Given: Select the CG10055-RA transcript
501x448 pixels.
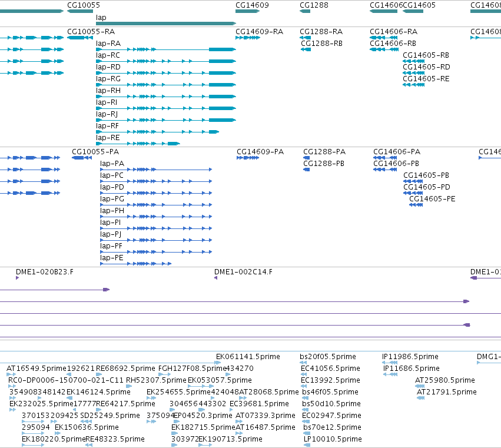Looking at the screenshot, I should (x=80, y=38).
